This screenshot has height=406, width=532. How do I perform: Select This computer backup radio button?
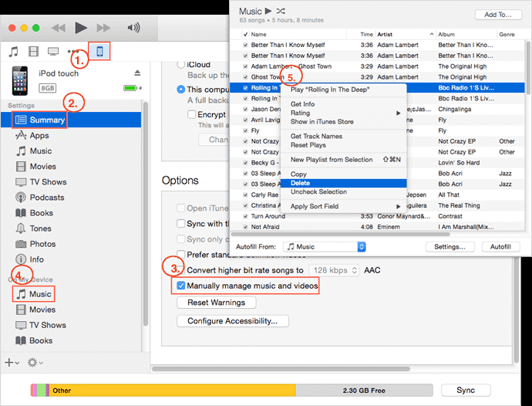[x=181, y=90]
